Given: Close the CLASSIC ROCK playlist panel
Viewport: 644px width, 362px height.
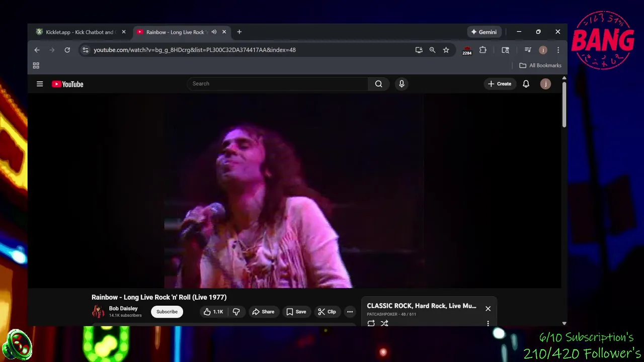Looking at the screenshot, I should [488, 309].
